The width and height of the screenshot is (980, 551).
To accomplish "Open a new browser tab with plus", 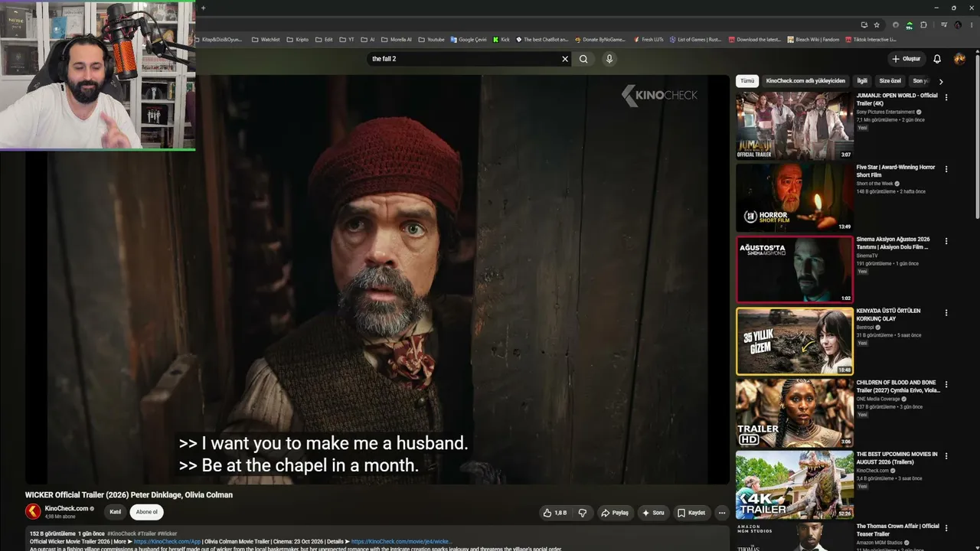I will click(x=203, y=8).
